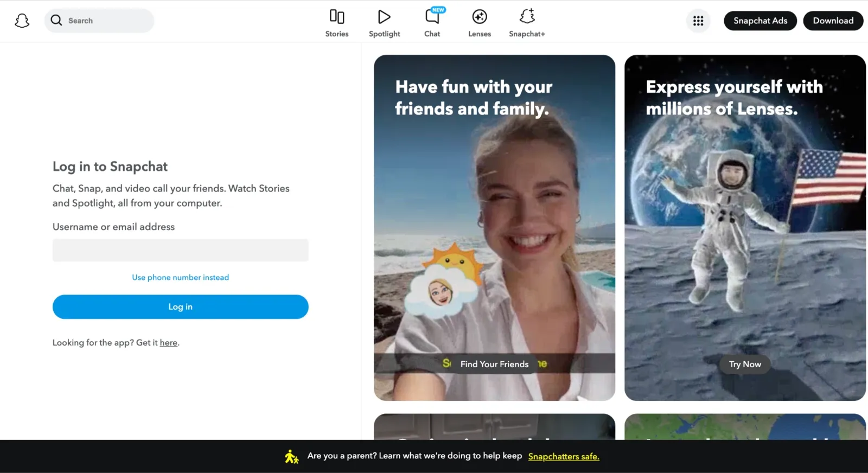Open the Snapchat+ tab
This screenshot has width=868, height=473.
coord(527,23)
